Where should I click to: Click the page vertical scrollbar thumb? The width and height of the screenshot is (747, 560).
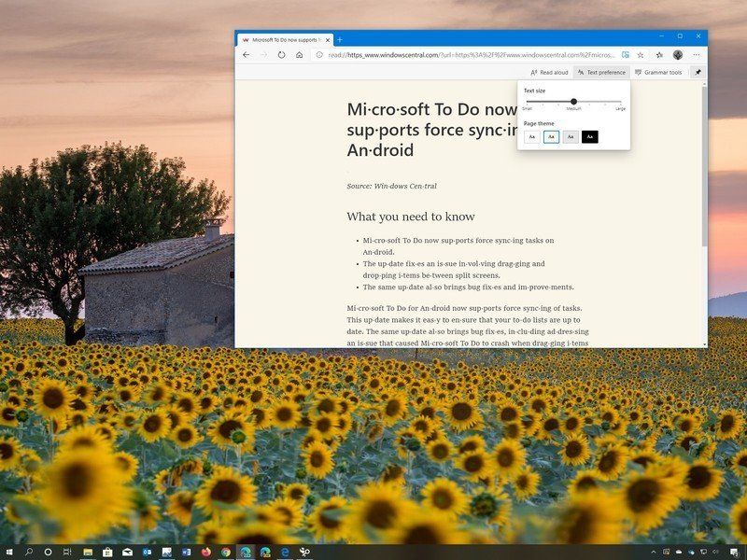point(704,167)
